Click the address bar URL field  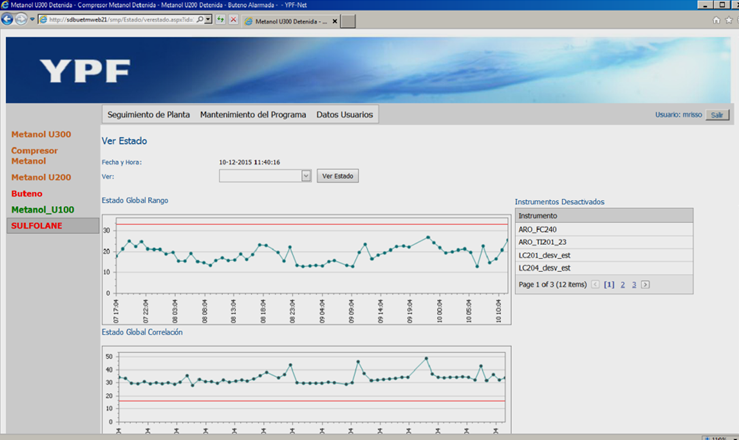coord(116,20)
